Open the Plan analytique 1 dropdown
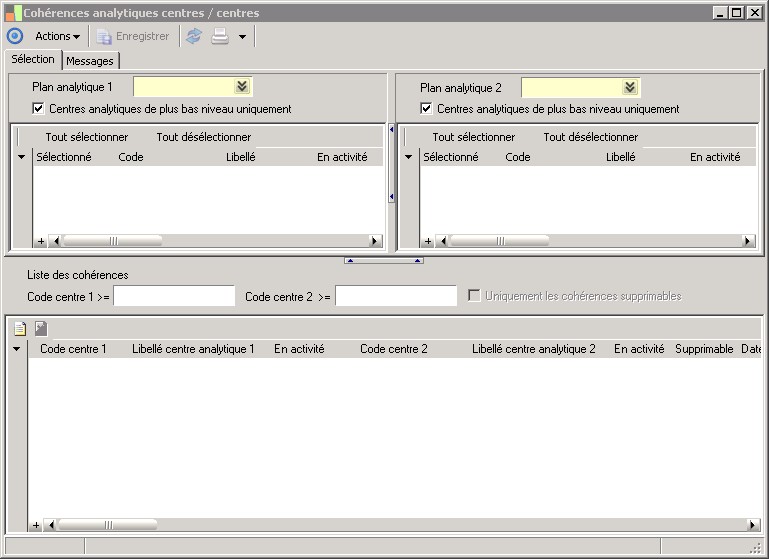The width and height of the screenshot is (769, 559). 242,87
